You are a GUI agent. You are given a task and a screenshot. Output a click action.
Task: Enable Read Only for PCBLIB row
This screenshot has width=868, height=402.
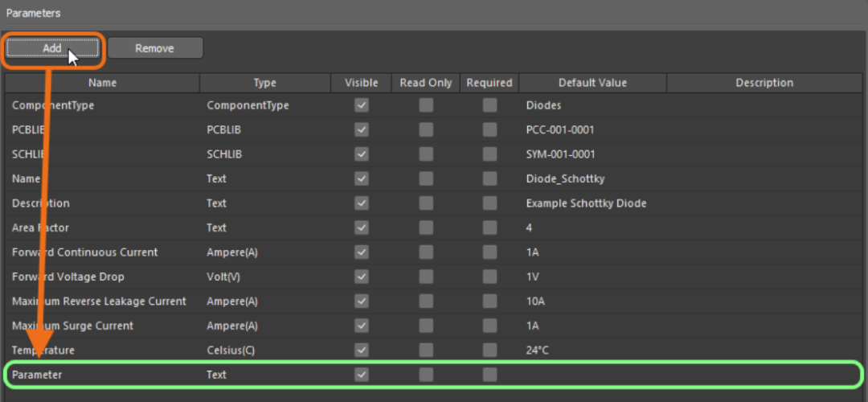[426, 129]
